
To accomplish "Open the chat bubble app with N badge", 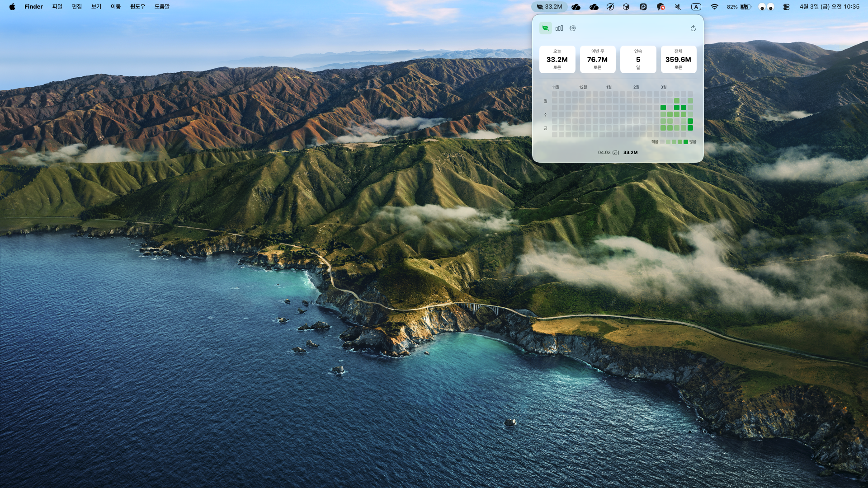I will point(660,7).
